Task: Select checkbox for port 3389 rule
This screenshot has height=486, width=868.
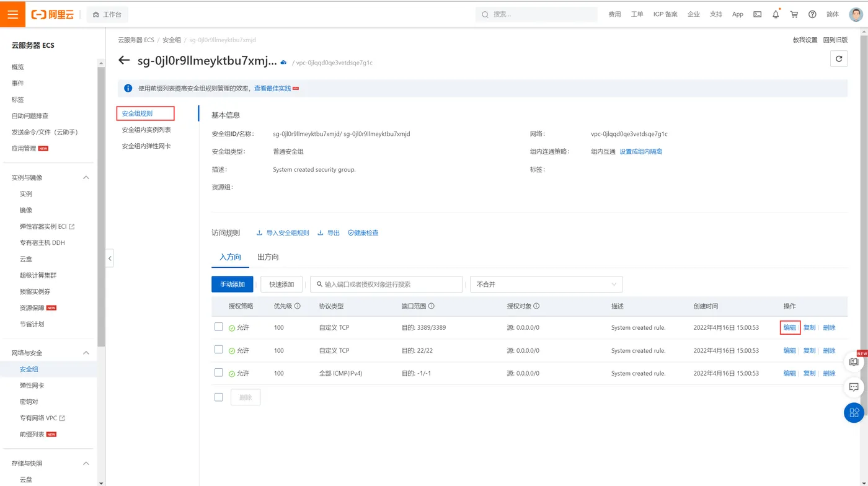Action: pos(218,327)
